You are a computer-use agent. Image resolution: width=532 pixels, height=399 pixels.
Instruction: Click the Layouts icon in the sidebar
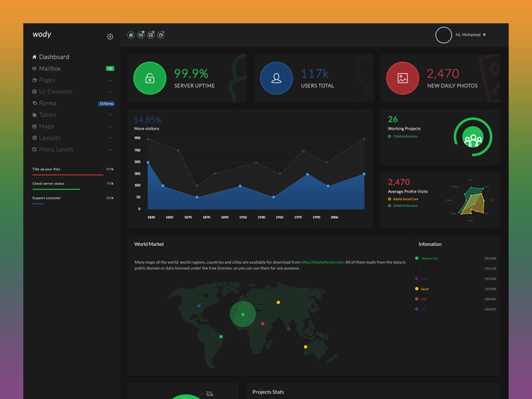[35, 138]
